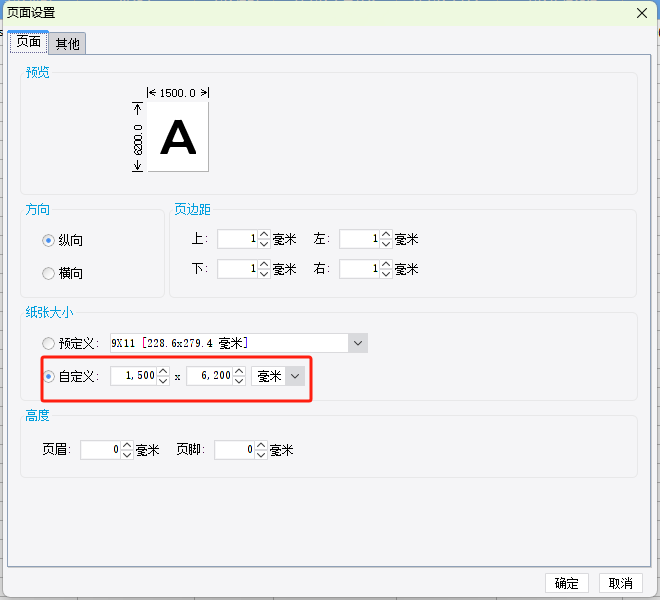660x600 pixels.
Task: Switch to the 其他 tab
Action: 67,43
